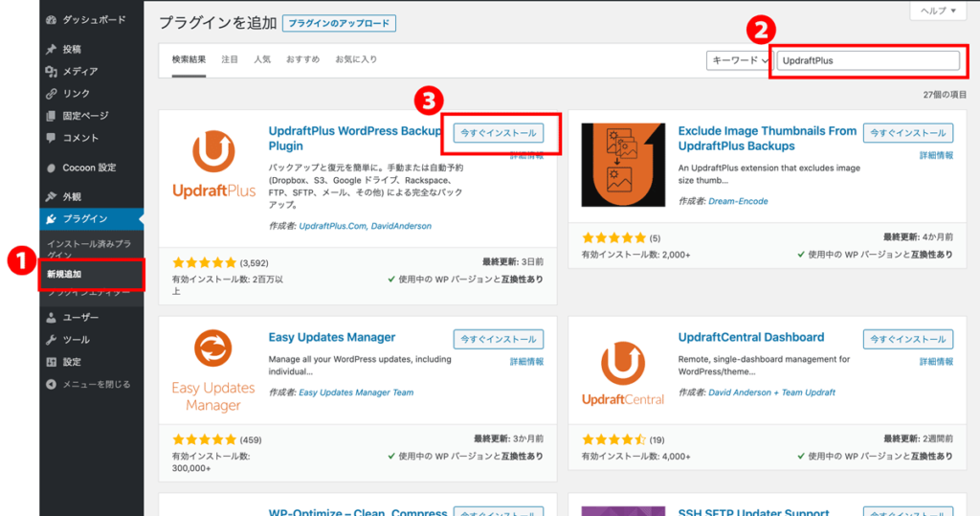The image size is (980, 516).
Task: Click the Easy Updates Manager logo
Action: 213,370
